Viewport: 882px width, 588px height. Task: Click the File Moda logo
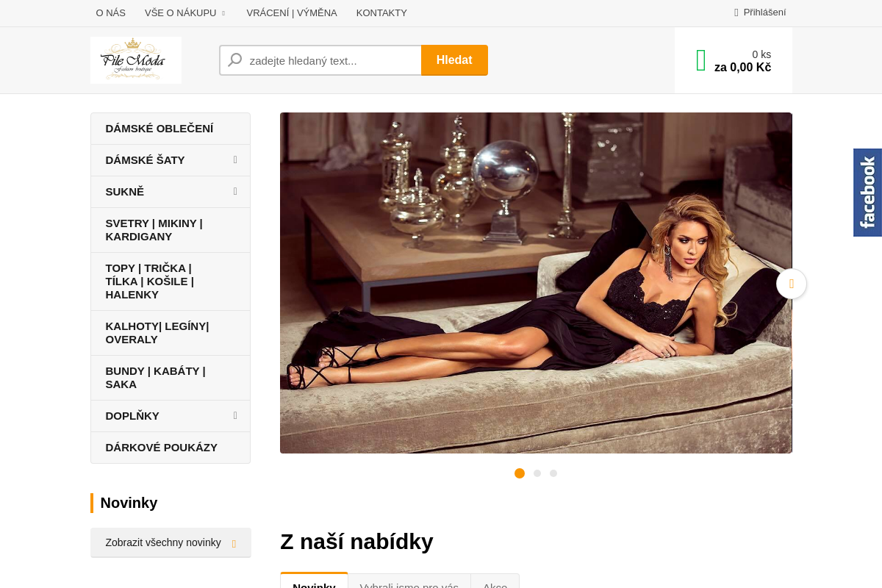(x=136, y=60)
